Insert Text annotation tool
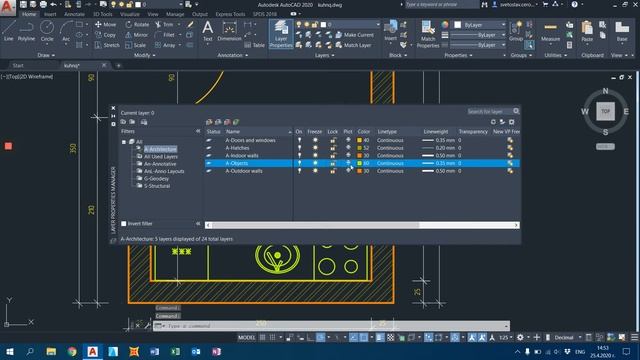The width and height of the screenshot is (640, 360). [x=208, y=31]
